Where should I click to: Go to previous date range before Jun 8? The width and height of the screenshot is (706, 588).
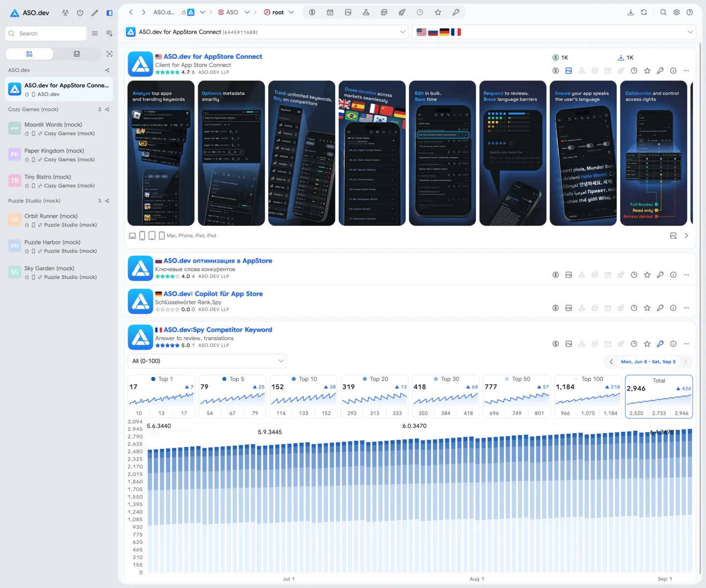[611, 362]
